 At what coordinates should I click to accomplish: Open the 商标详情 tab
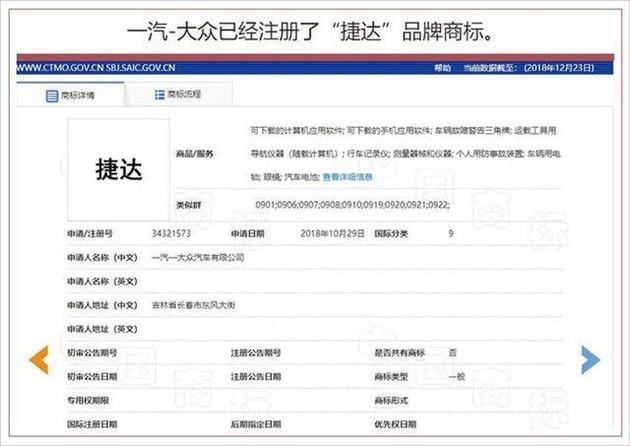tap(71, 95)
